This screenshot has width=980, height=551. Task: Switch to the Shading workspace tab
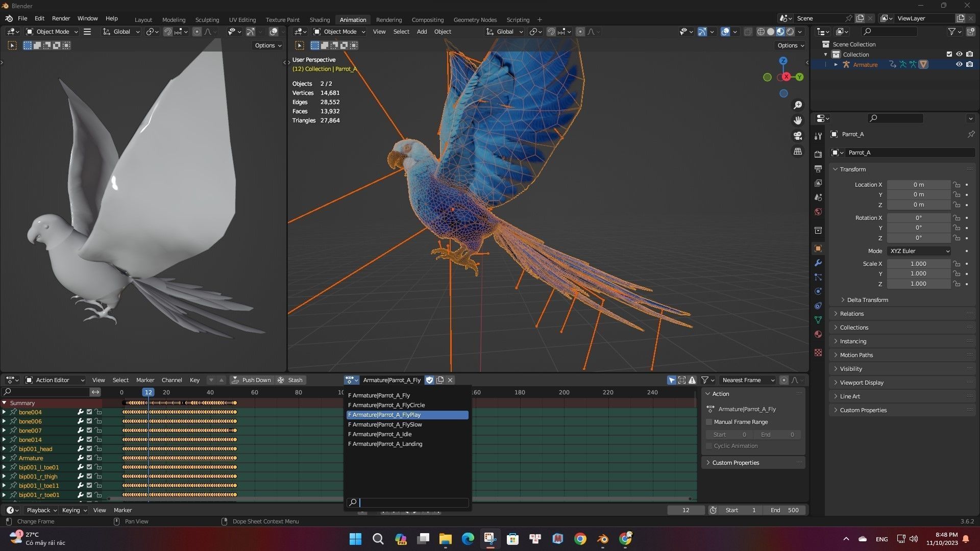point(320,20)
